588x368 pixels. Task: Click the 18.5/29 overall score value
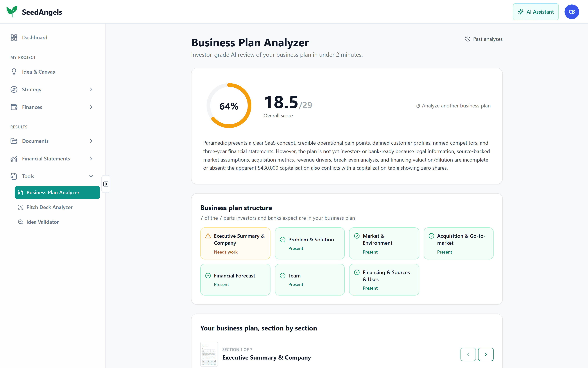pyautogui.click(x=288, y=102)
